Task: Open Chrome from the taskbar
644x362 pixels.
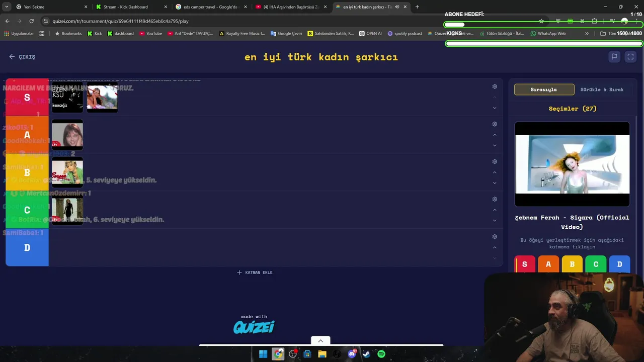Action: click(x=278, y=354)
